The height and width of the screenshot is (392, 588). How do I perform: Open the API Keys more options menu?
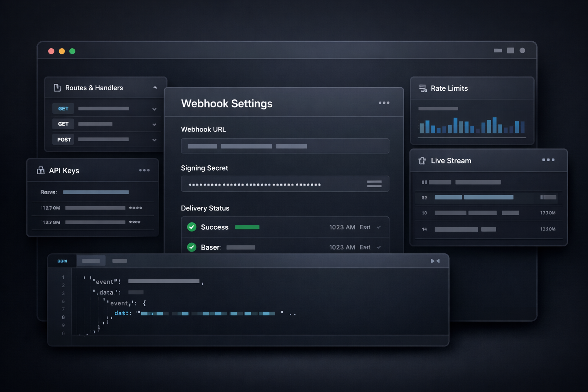click(x=144, y=170)
